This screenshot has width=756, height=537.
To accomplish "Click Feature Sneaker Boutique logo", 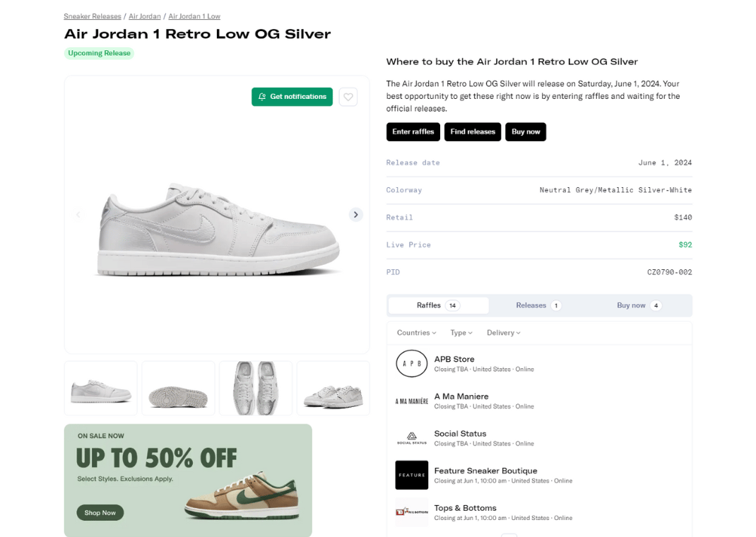I will pyautogui.click(x=411, y=476).
